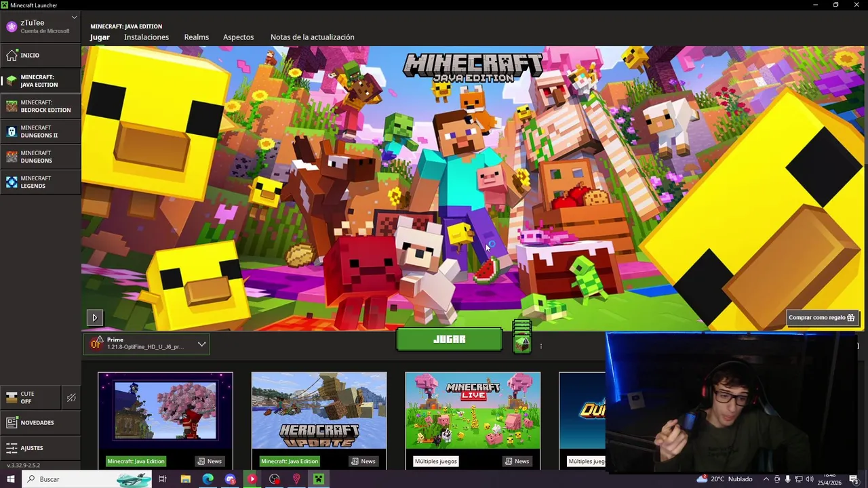Click News tag on Herdcraft Update card
This screenshot has height=488, width=868.
363,461
